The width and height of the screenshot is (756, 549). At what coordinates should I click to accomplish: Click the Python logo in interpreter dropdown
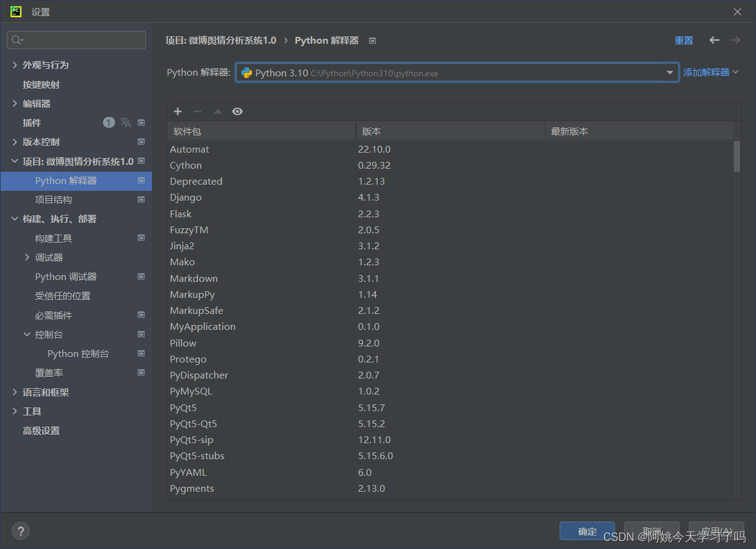click(247, 73)
